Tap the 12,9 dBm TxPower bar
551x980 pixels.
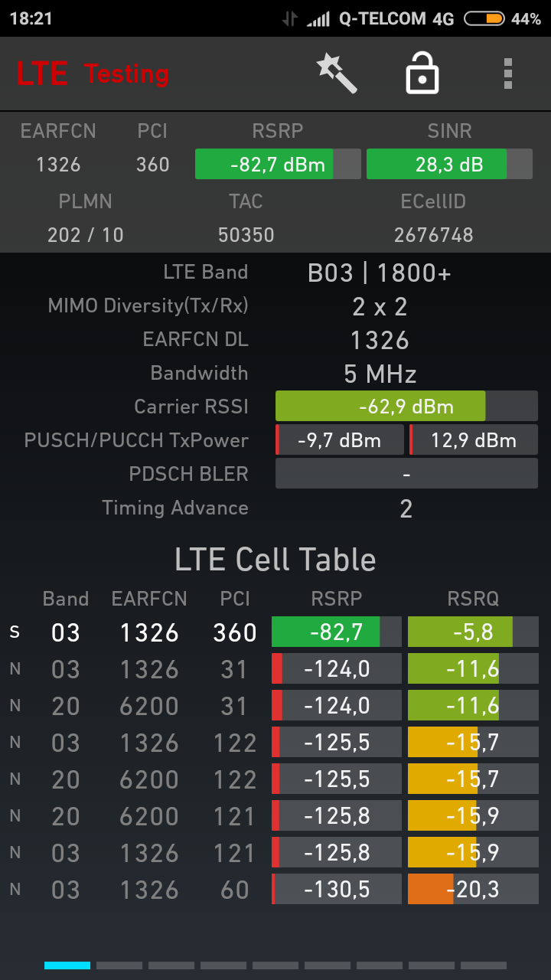(473, 440)
